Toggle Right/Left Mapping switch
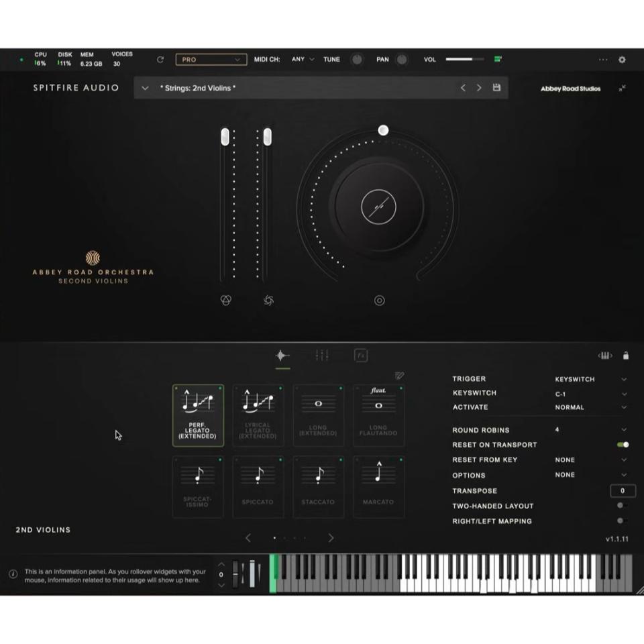 (622, 521)
